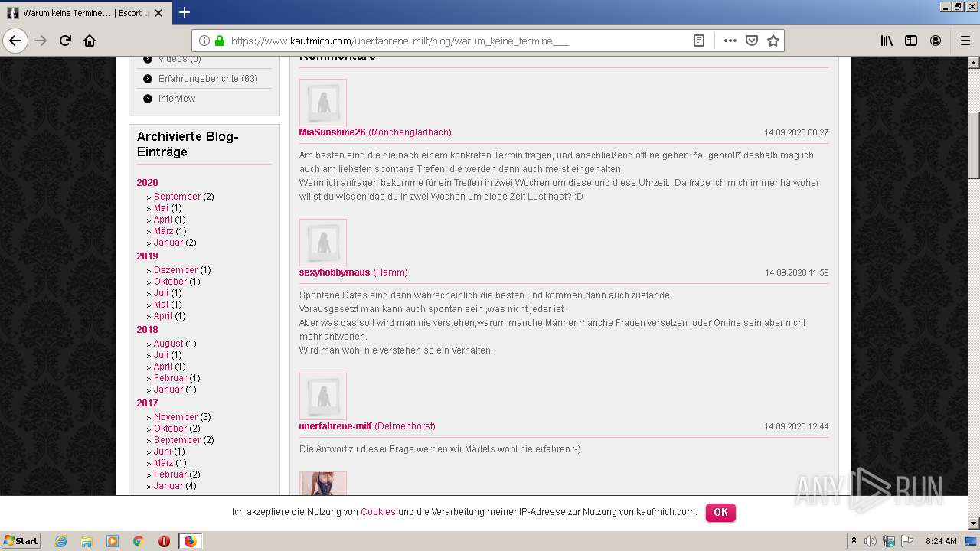The image size is (980, 551).
Task: Open the Firefox hamburger menu
Action: 965,41
